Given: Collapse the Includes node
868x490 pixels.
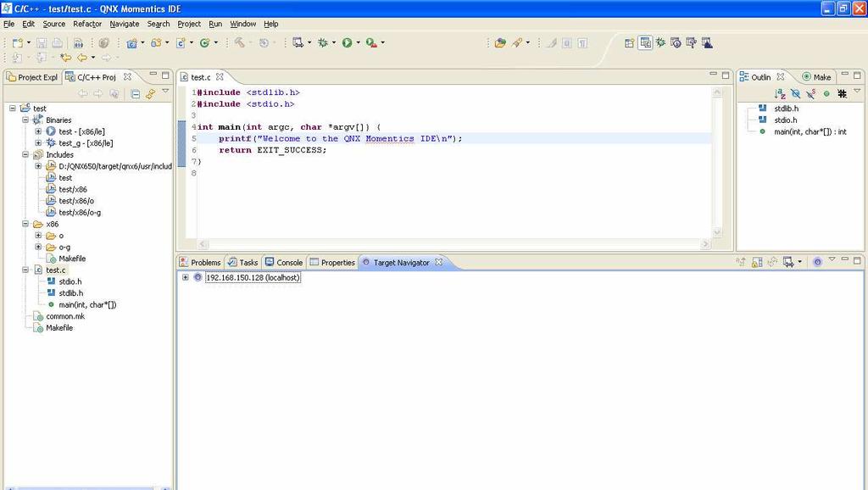Looking at the screenshot, I should pos(25,154).
